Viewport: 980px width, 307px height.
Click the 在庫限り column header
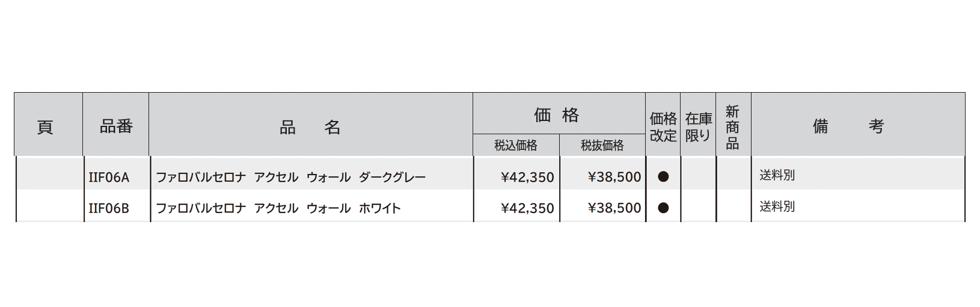coord(698,127)
